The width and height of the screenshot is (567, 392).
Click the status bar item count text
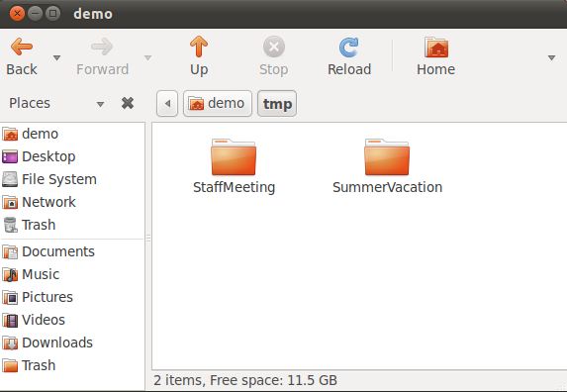245,380
